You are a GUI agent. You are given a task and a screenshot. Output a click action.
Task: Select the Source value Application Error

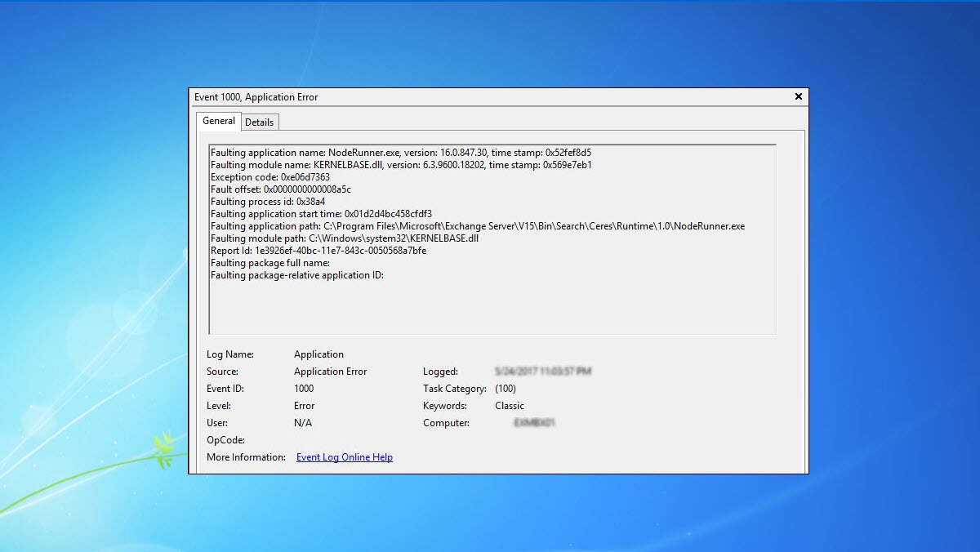(x=330, y=372)
